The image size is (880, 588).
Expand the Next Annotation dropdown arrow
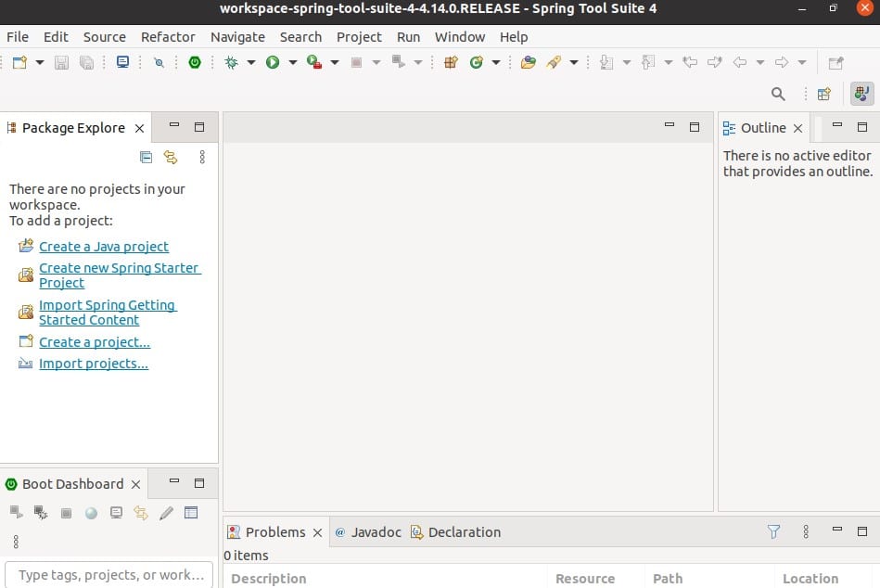tap(626, 62)
